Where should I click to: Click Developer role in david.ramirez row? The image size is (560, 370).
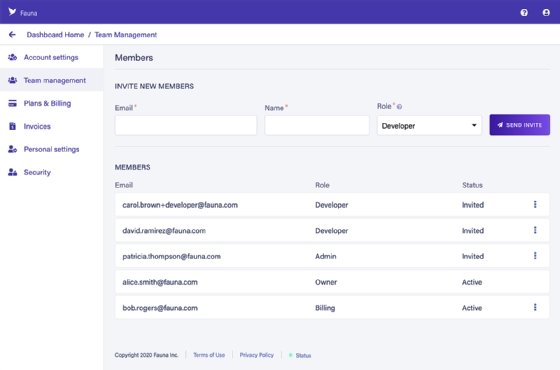pyautogui.click(x=331, y=231)
